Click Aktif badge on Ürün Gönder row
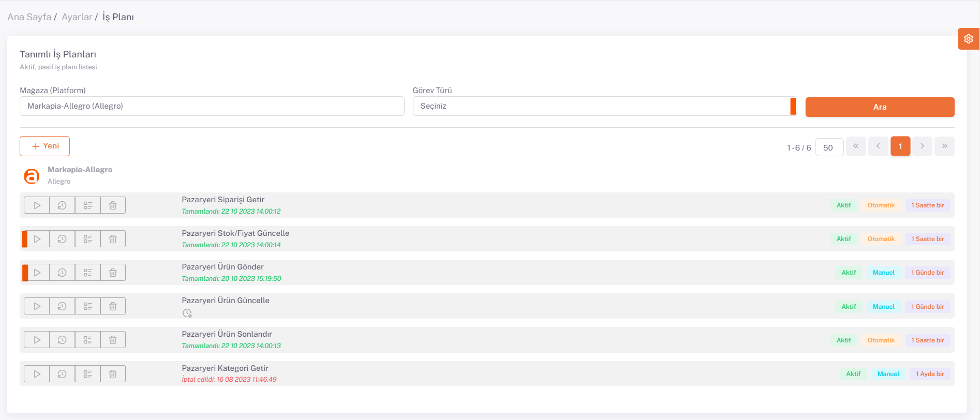The image size is (980, 420). (849, 273)
